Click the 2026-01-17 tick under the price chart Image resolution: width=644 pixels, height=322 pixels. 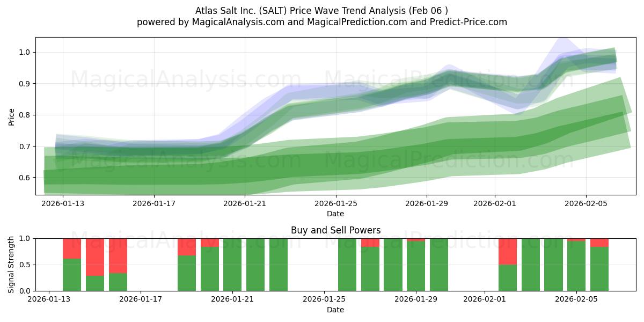tap(154, 203)
